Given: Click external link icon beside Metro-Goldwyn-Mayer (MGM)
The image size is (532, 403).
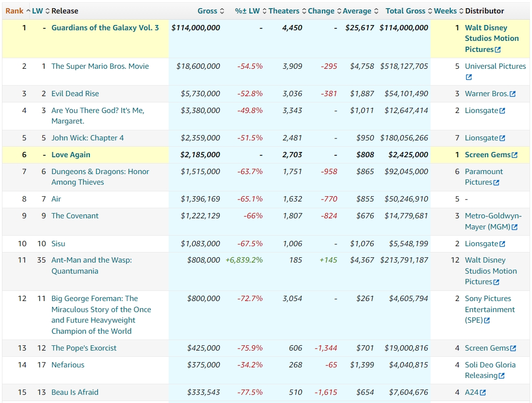Looking at the screenshot, I should 514,227.
